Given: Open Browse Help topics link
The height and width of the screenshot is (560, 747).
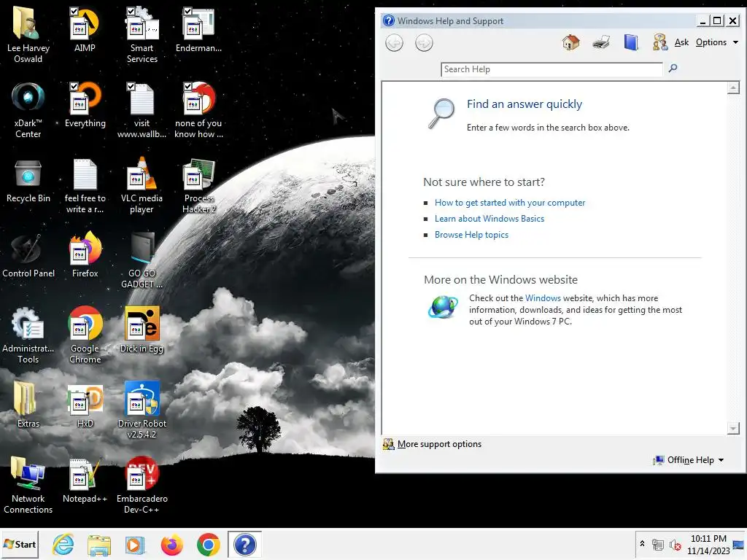Looking at the screenshot, I should (x=471, y=235).
